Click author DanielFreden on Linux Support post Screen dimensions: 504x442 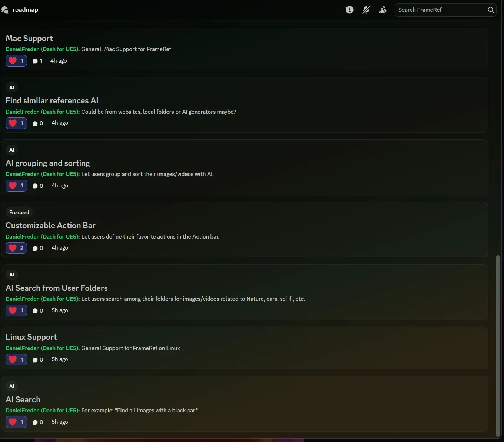point(42,348)
